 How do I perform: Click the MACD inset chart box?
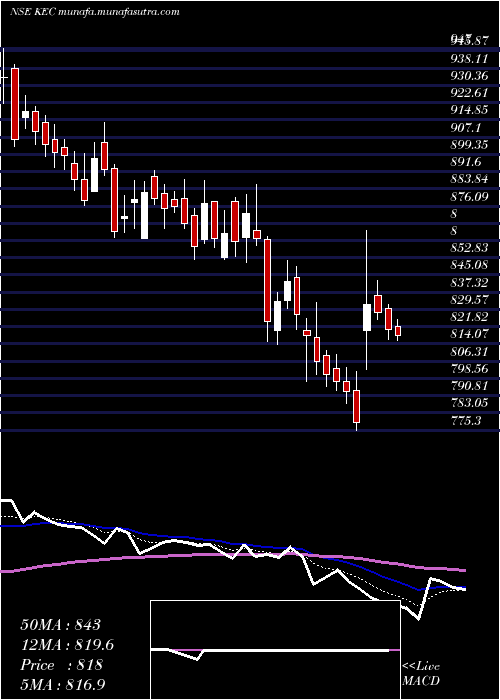[x=275, y=650]
